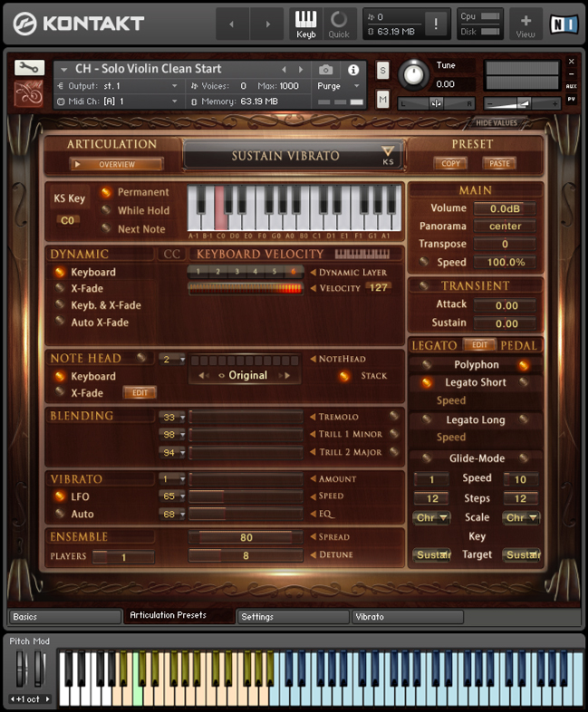Select Permanent key switch mode
The height and width of the screenshot is (712, 588).
pyautogui.click(x=106, y=193)
